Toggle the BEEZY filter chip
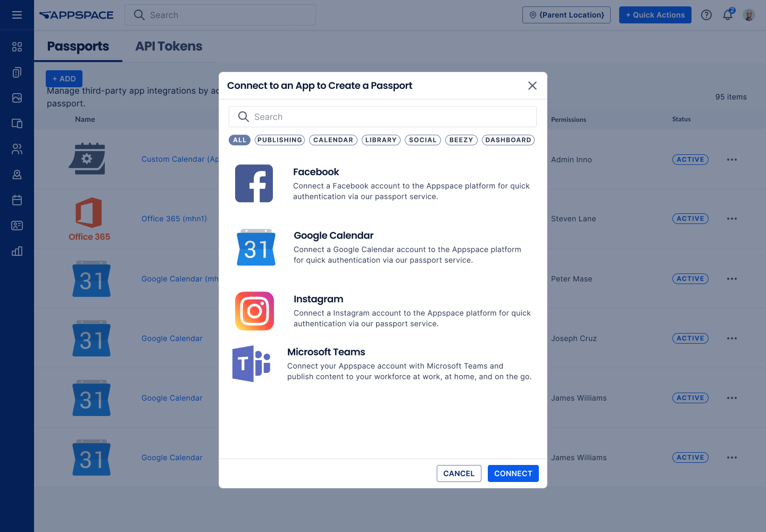766x532 pixels. [461, 140]
